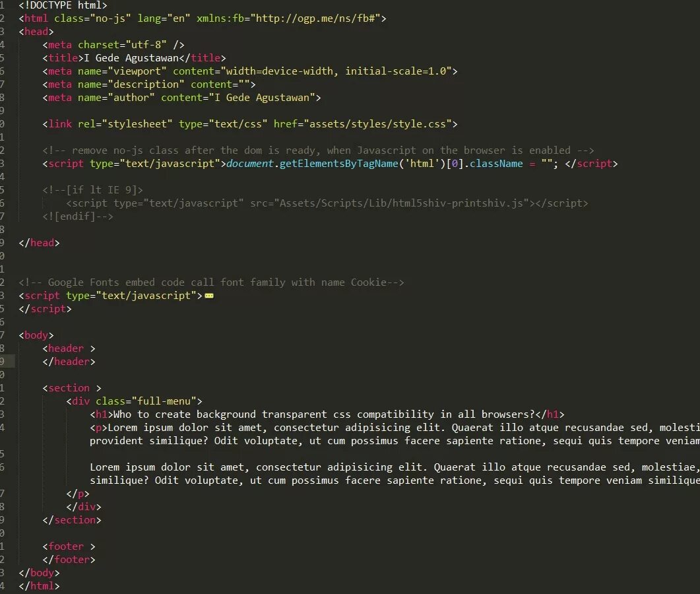Click the opening '<head>' tag
Viewport: 700px width, 594px height.
click(x=36, y=32)
